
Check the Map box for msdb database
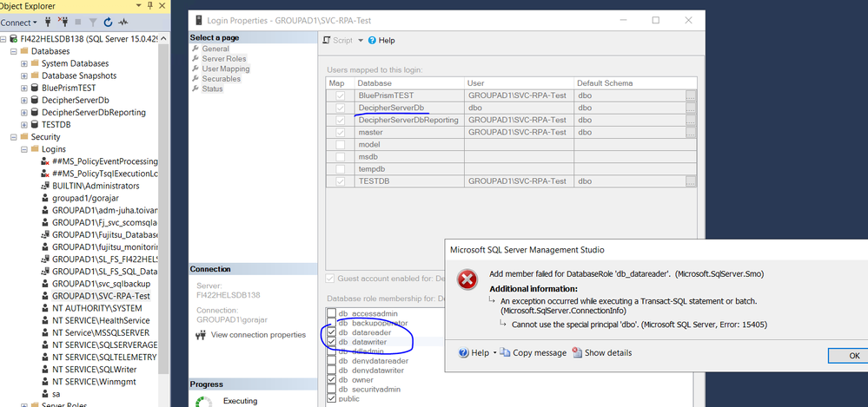(x=340, y=156)
